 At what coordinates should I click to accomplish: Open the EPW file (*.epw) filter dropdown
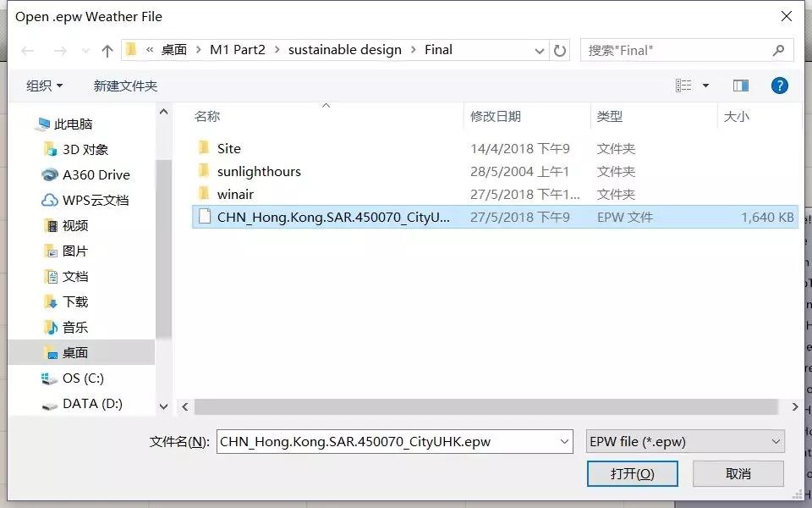click(x=685, y=442)
